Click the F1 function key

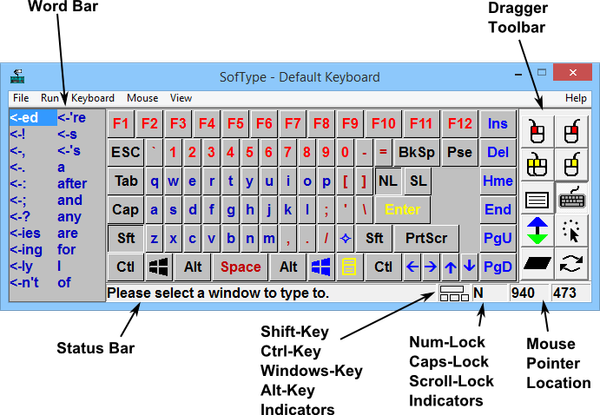[x=121, y=124]
